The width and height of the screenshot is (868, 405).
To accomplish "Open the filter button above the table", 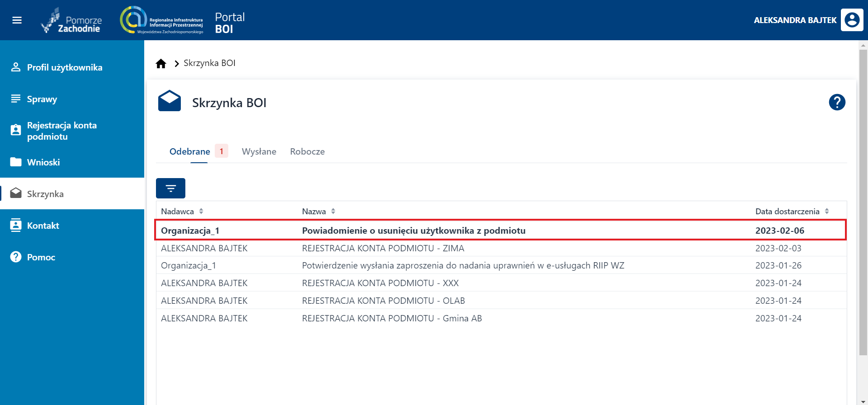I will click(x=170, y=188).
